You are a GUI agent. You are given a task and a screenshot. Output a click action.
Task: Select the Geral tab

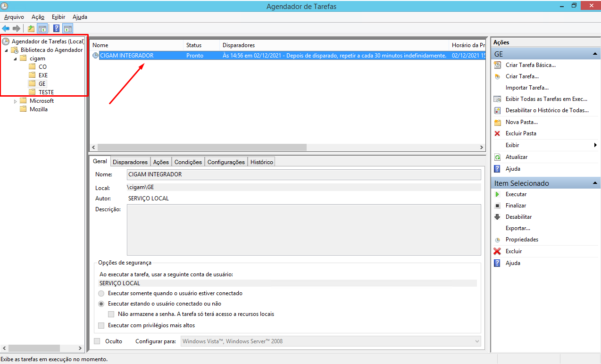click(x=100, y=161)
